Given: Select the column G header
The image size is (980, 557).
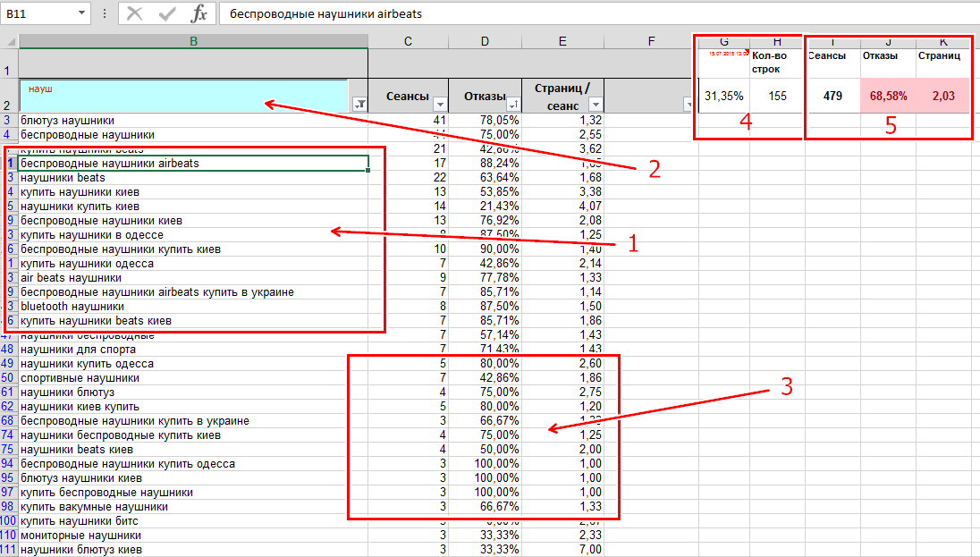Looking at the screenshot, I should pyautogui.click(x=722, y=40).
